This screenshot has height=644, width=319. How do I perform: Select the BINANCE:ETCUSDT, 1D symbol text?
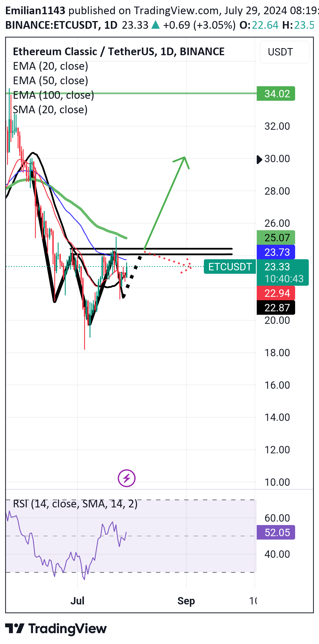click(61, 25)
